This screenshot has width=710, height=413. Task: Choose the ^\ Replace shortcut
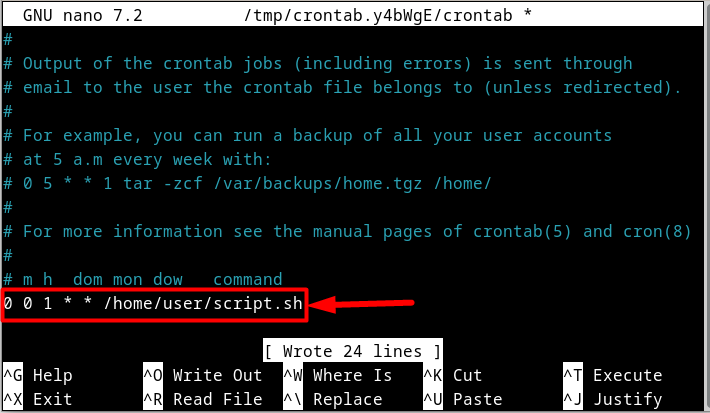333,399
